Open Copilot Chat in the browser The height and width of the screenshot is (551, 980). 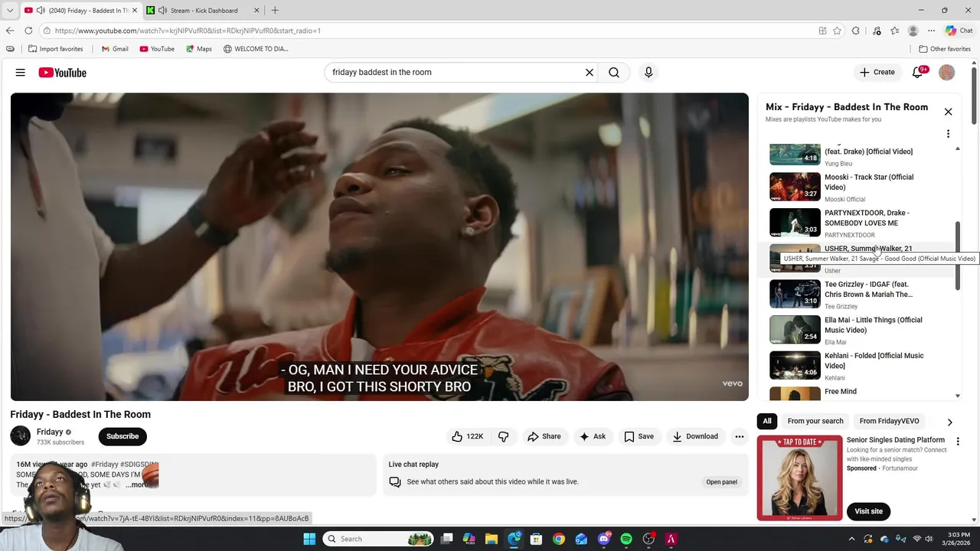point(959,31)
